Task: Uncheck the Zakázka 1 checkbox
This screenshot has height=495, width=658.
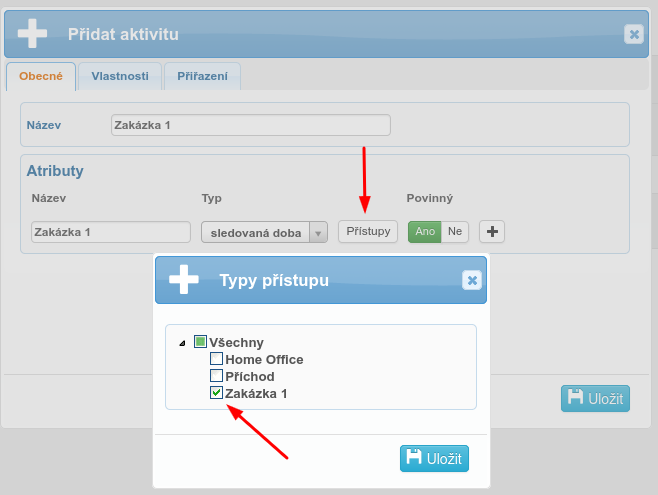Action: (216, 393)
